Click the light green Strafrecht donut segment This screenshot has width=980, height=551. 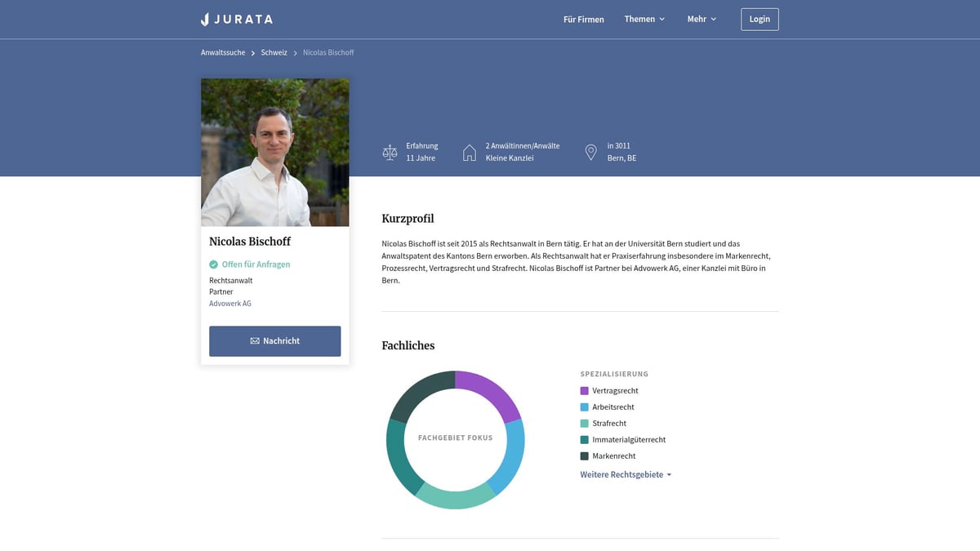(x=455, y=496)
